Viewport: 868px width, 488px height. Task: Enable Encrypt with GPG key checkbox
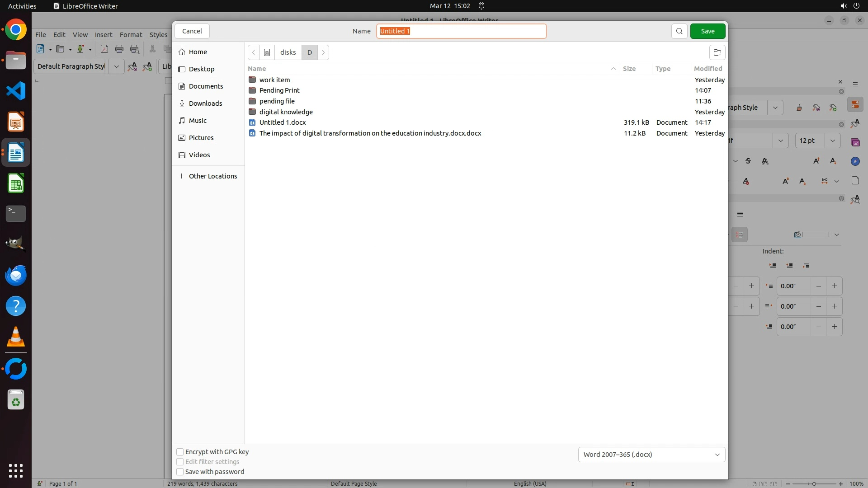tap(180, 452)
